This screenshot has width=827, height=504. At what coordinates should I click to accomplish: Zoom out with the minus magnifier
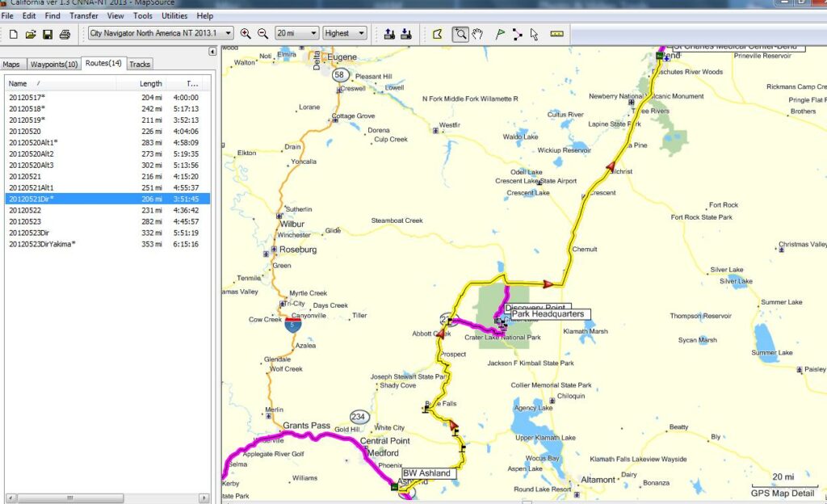pos(263,34)
